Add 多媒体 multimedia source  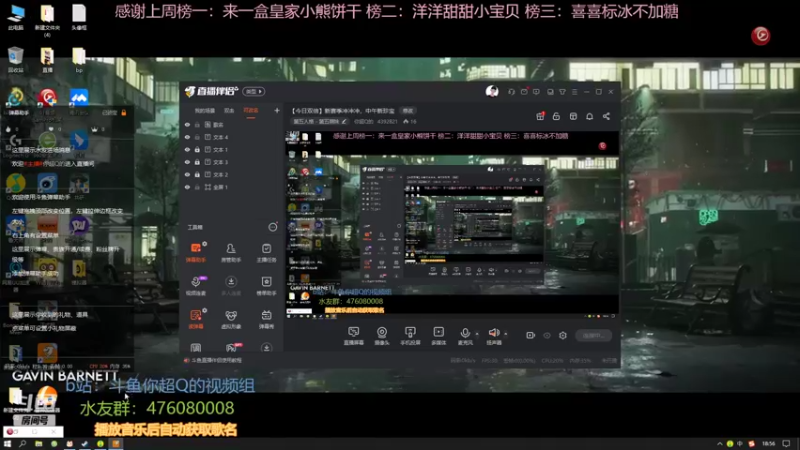pyautogui.click(x=438, y=336)
